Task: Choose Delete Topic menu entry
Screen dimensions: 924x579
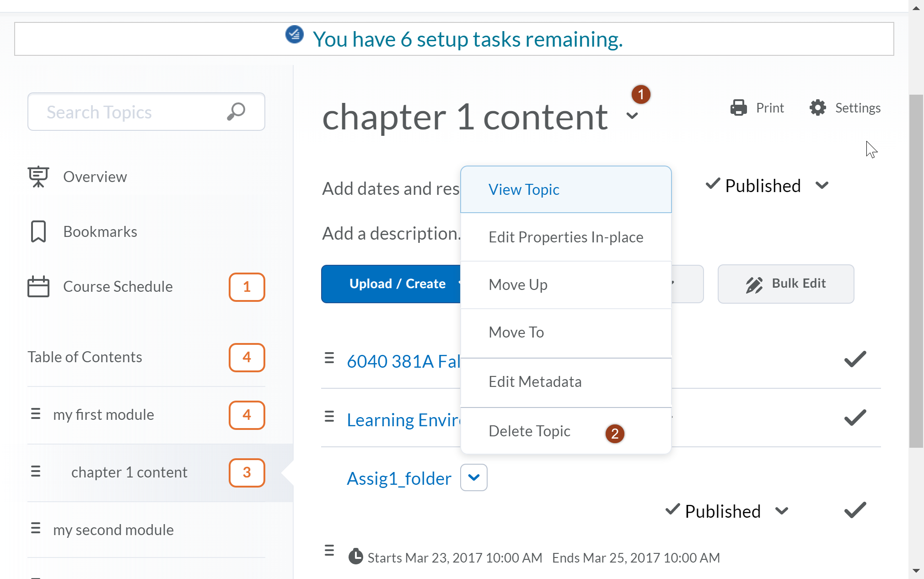Action: pos(566,431)
